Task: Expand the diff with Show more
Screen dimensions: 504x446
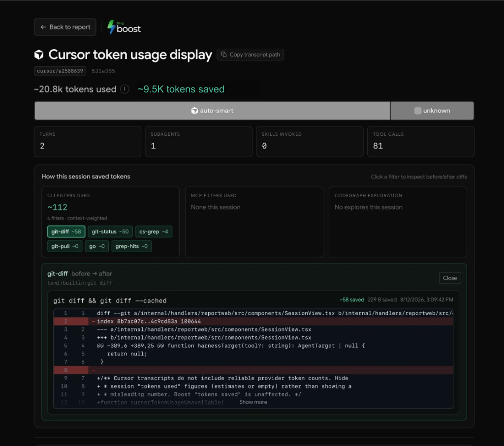Action: 253,402
